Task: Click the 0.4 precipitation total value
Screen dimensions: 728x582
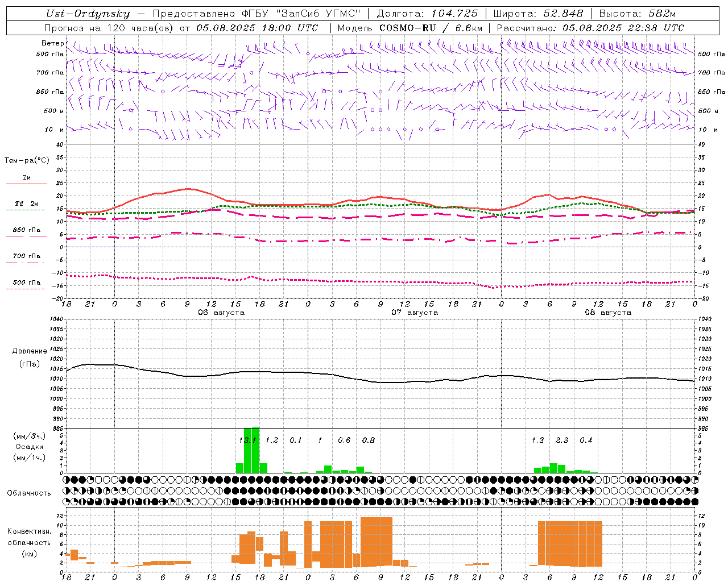Action: [x=586, y=440]
